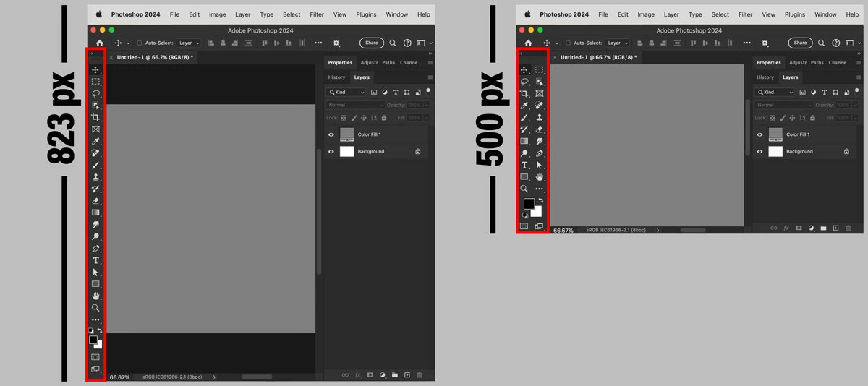Hide the Color Fill 1 layer in left window

[x=331, y=134]
